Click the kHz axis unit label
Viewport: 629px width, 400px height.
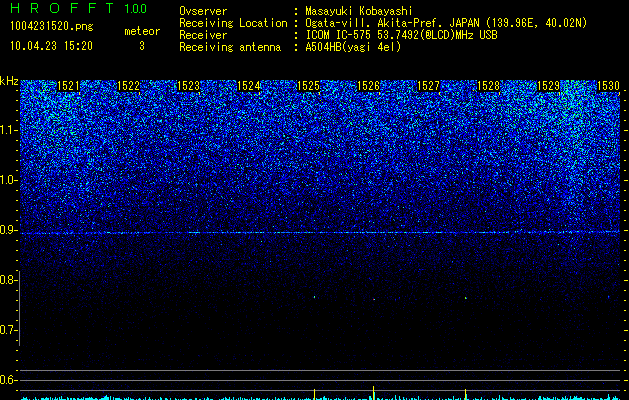(9, 81)
